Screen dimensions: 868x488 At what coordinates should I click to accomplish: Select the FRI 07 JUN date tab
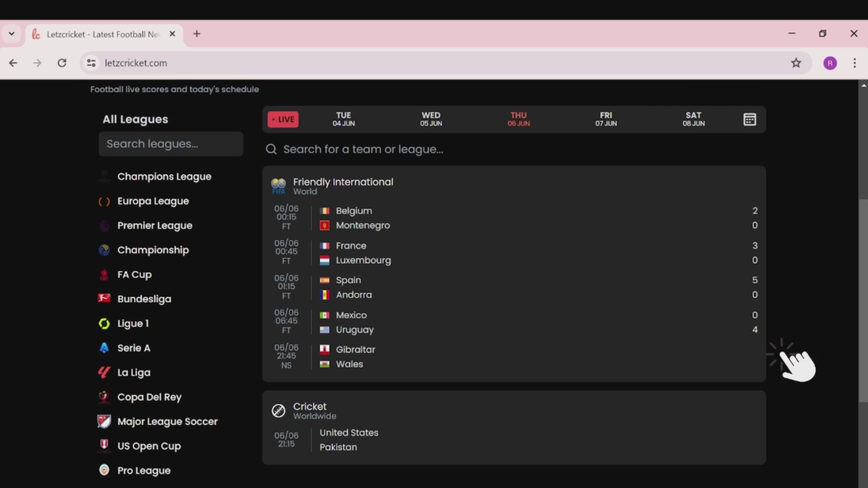pyautogui.click(x=606, y=119)
